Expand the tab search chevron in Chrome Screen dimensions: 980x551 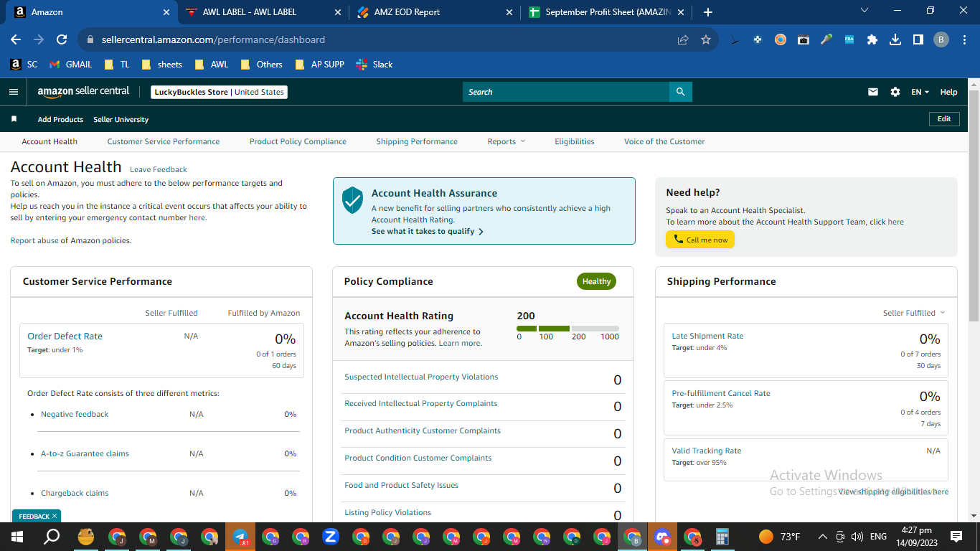point(864,11)
